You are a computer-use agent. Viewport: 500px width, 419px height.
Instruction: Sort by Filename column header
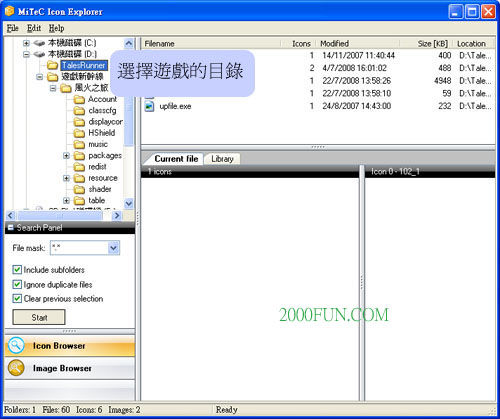click(x=211, y=44)
